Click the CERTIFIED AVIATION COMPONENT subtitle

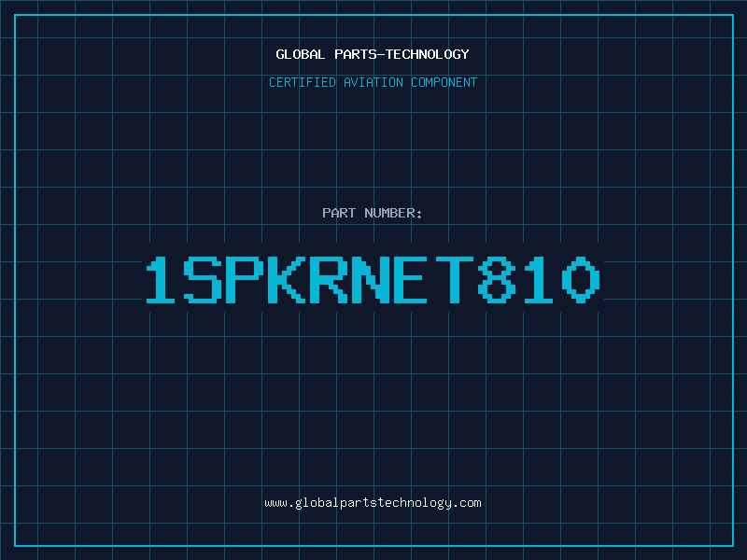(x=373, y=82)
